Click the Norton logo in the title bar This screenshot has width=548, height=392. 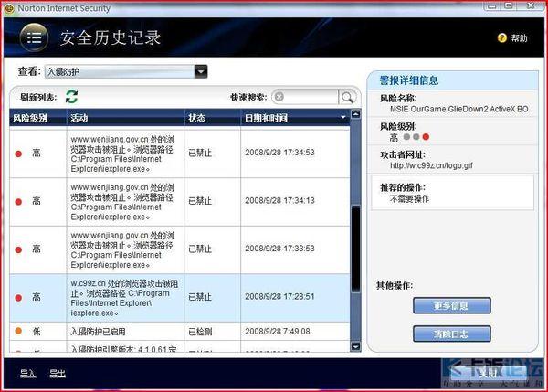click(x=9, y=8)
